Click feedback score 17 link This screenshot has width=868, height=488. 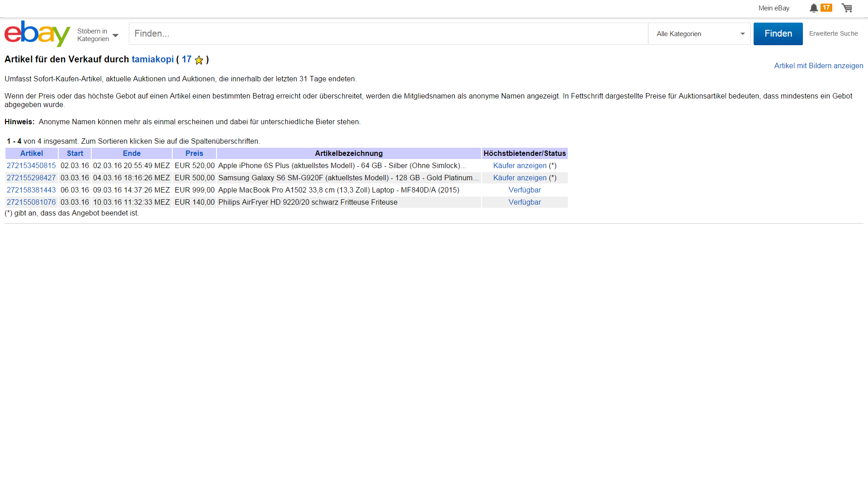pos(187,59)
